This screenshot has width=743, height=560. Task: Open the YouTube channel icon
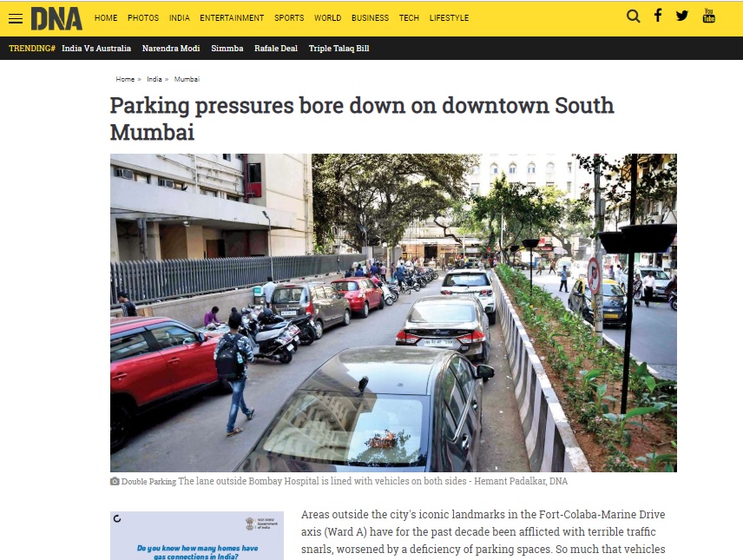pyautogui.click(x=709, y=16)
